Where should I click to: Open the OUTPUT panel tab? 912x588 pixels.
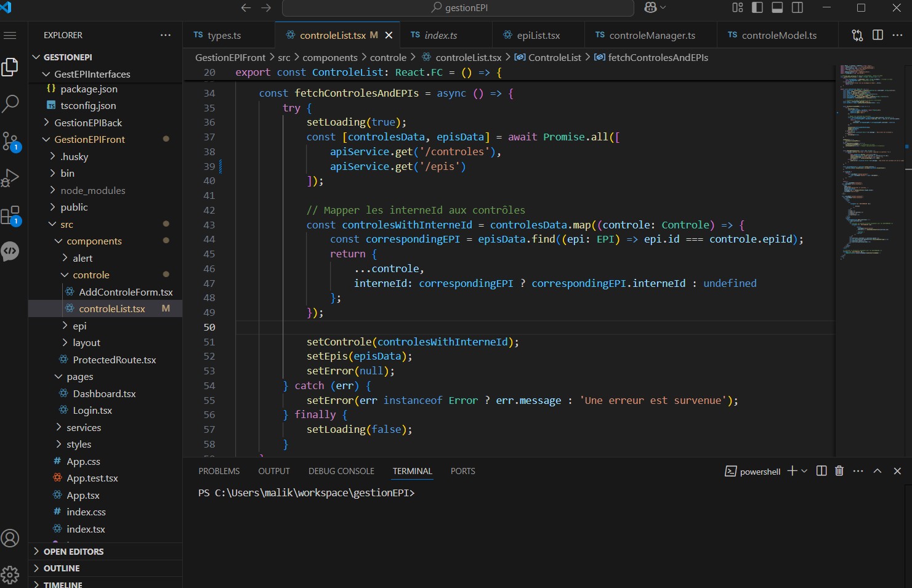274,471
